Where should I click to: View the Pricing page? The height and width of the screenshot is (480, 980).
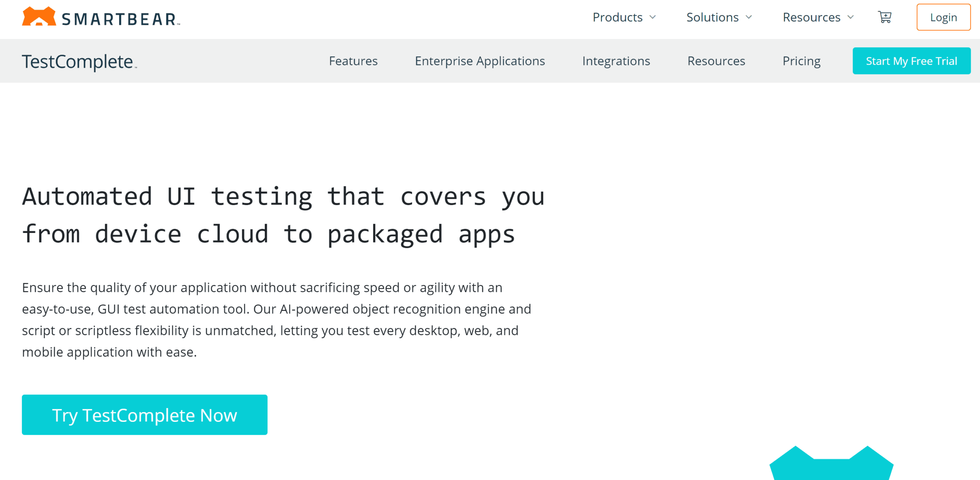coord(802,61)
